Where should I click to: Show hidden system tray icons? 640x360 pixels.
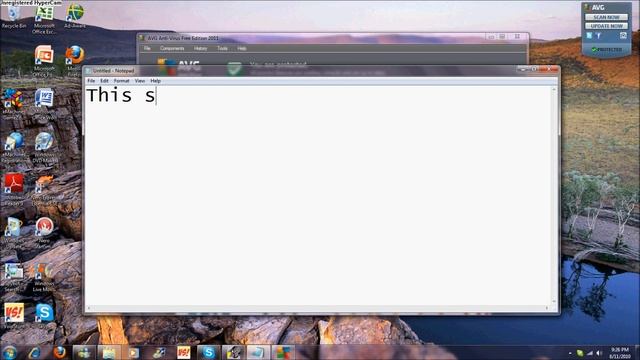tap(570, 353)
